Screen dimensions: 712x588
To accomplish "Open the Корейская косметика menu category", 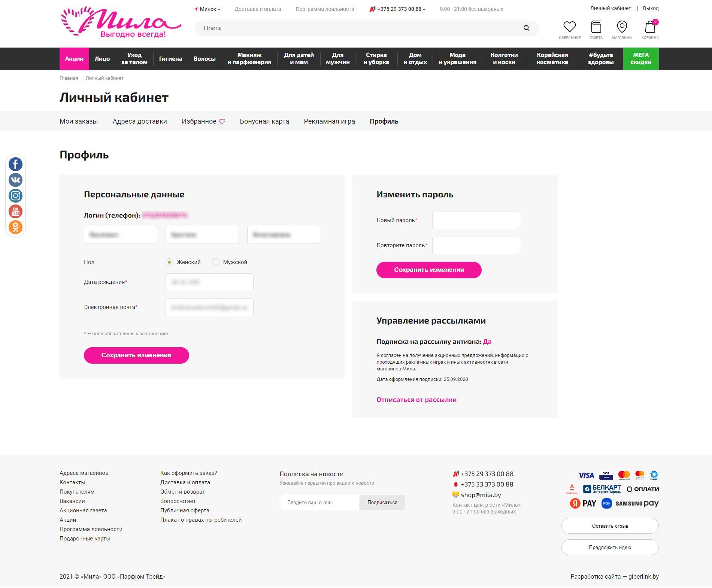I will (x=552, y=59).
